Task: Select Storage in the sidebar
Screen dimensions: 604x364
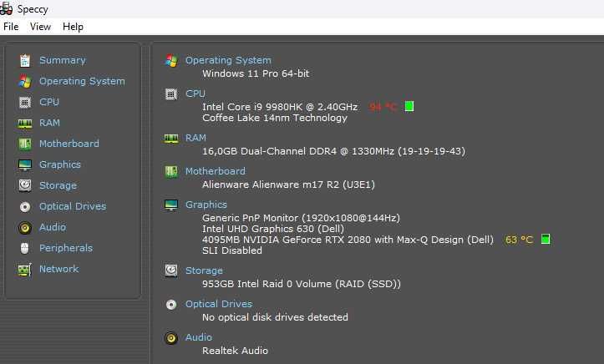Action: [58, 185]
